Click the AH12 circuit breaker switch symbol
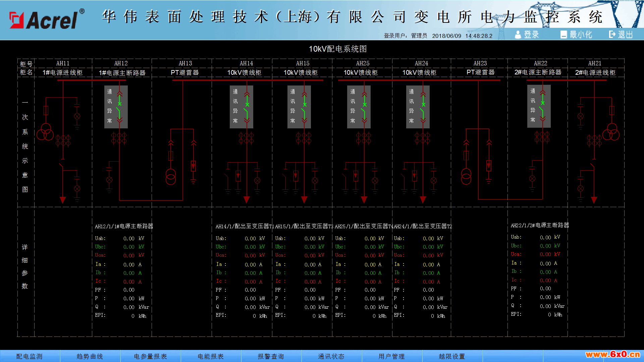Viewport: 644px width, 362px height. pyautogui.click(x=119, y=107)
